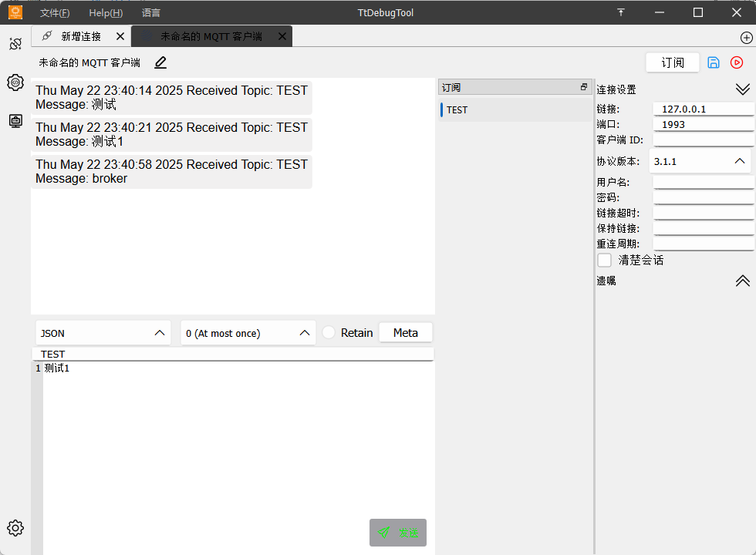Click the TtDebugTool orange app logo
Image resolution: width=756 pixels, height=555 pixels.
pyautogui.click(x=15, y=12)
